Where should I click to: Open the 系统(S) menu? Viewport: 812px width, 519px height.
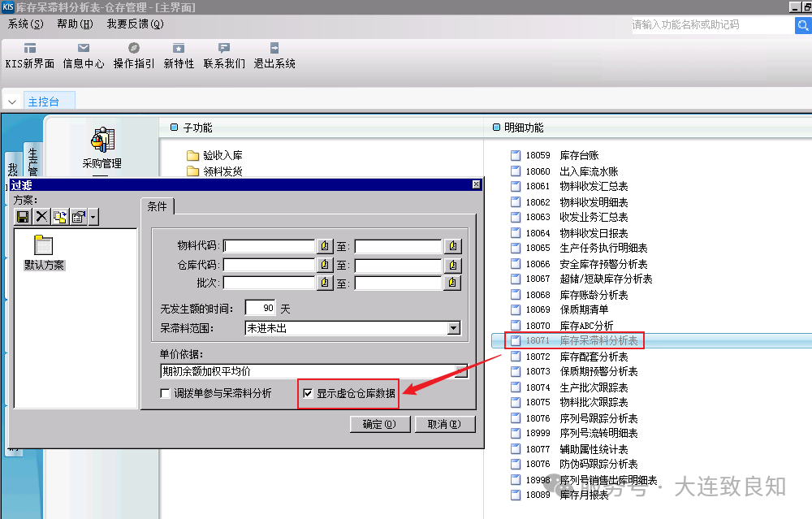tap(25, 24)
